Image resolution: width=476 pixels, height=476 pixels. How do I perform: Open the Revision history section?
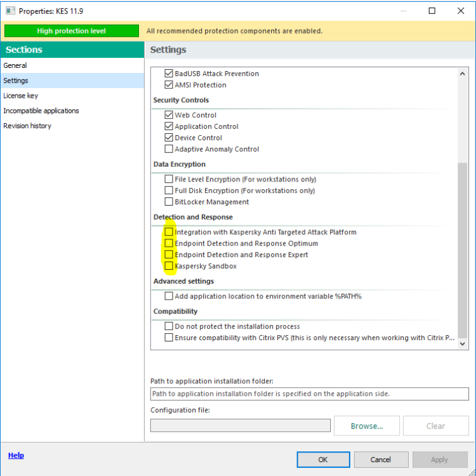[x=72, y=126]
